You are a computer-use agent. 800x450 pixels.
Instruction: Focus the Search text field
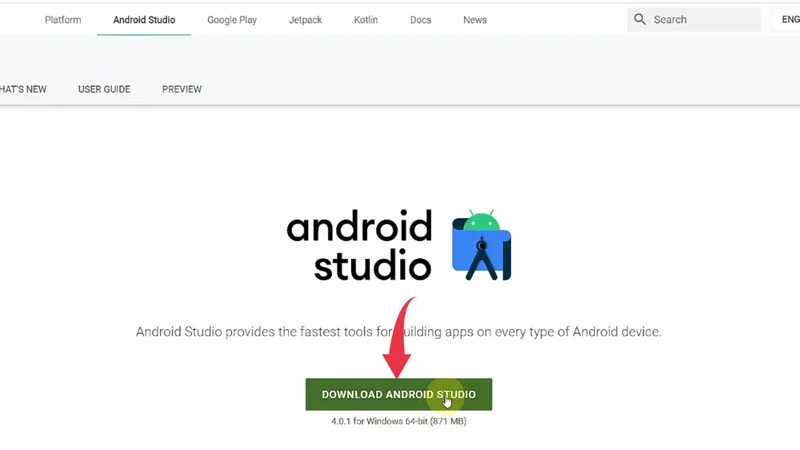coord(700,19)
